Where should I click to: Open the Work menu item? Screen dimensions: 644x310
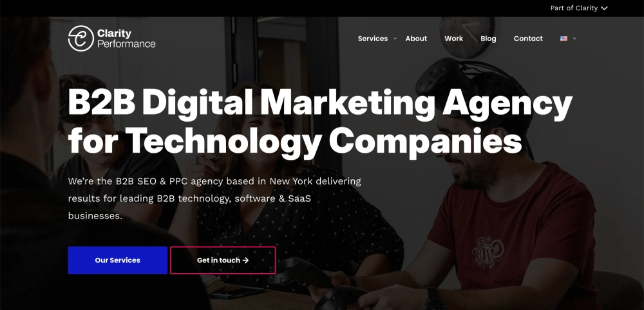(453, 39)
